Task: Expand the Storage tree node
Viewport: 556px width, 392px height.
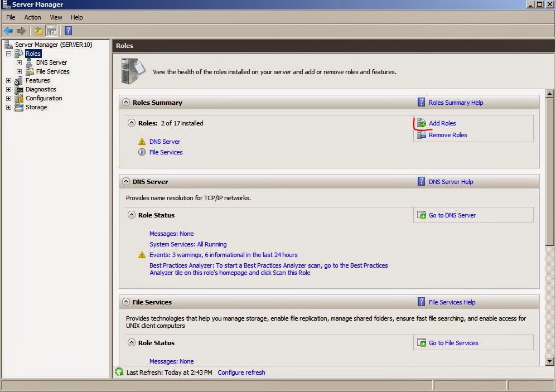Action: click(x=8, y=107)
